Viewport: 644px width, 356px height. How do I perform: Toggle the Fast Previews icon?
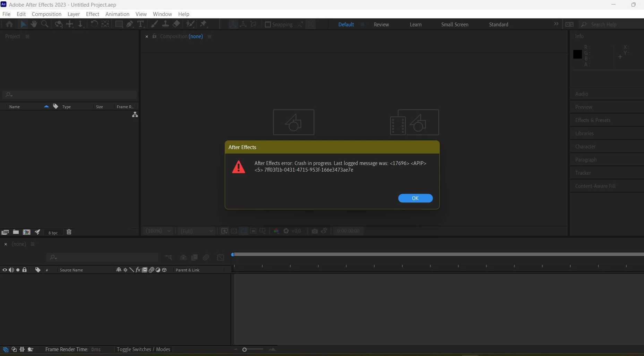point(224,231)
